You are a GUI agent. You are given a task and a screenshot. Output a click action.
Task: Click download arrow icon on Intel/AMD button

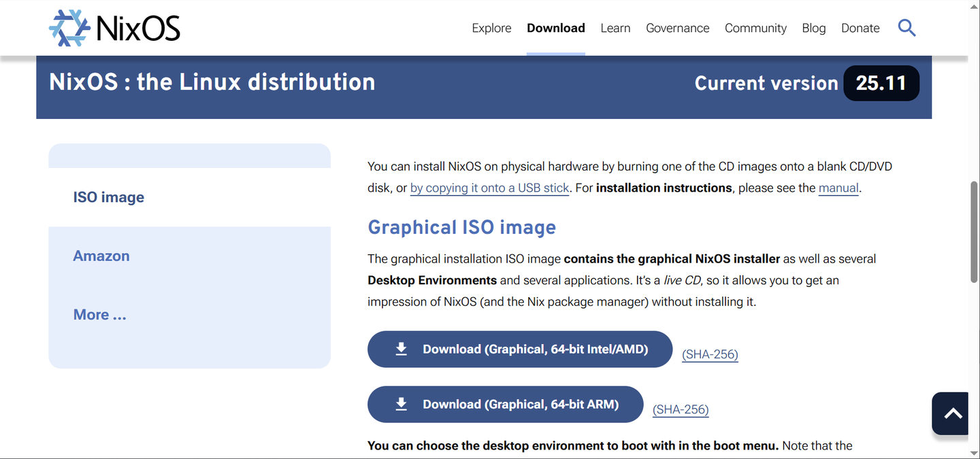[402, 349]
